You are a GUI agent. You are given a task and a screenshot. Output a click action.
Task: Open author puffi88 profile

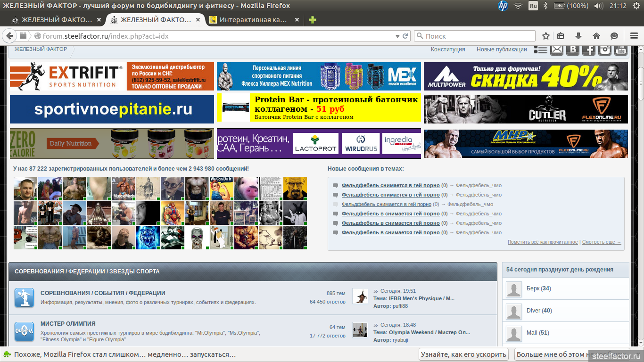(x=400, y=306)
